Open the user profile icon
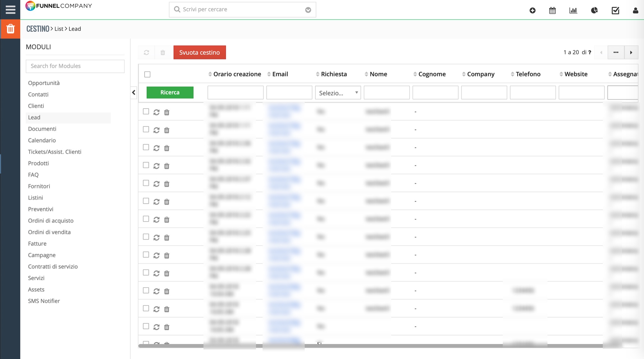Image resolution: width=644 pixels, height=359 pixels. click(636, 10)
